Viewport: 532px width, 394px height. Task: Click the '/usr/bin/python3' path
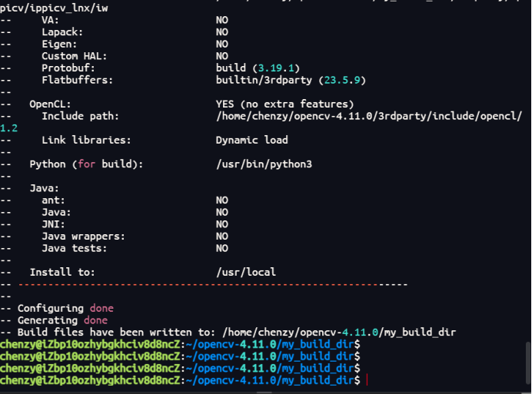(264, 164)
